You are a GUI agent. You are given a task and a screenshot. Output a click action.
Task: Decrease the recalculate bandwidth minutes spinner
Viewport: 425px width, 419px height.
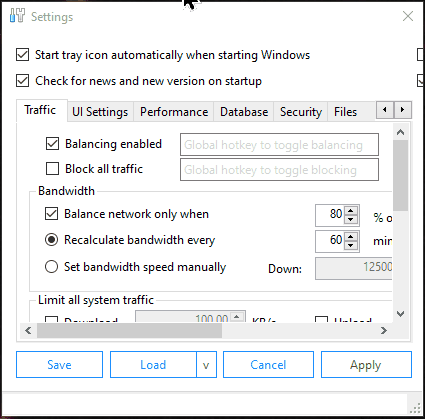(350, 245)
